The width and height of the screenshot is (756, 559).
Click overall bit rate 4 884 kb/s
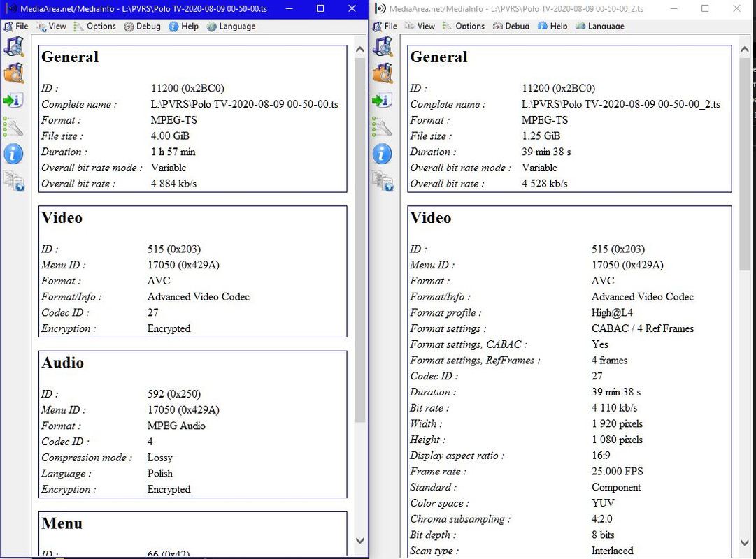click(x=173, y=184)
